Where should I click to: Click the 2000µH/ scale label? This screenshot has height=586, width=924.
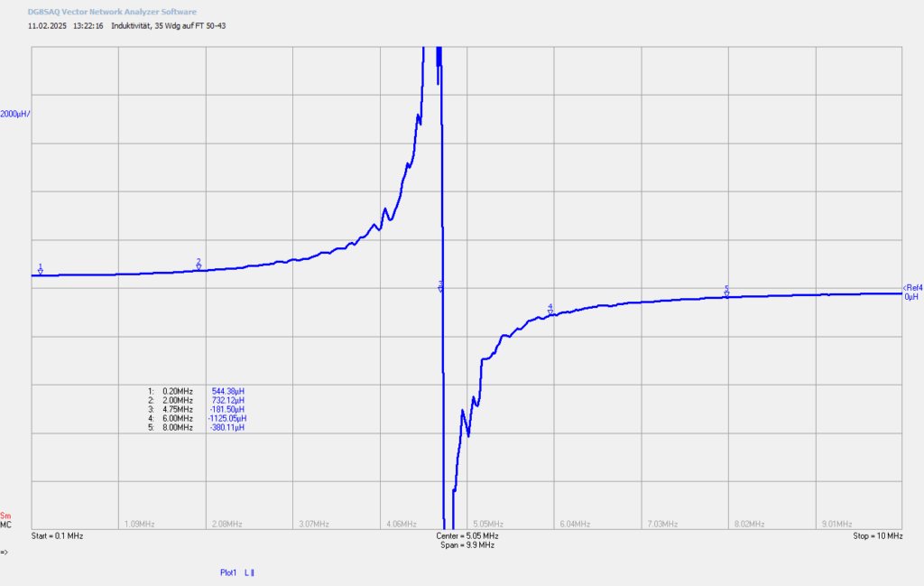15,114
